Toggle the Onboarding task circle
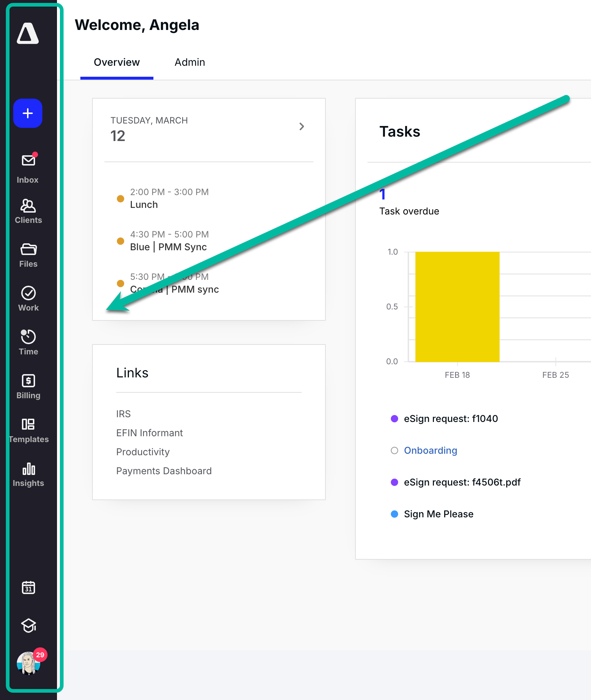Screen dimensions: 591x700 click(394, 450)
